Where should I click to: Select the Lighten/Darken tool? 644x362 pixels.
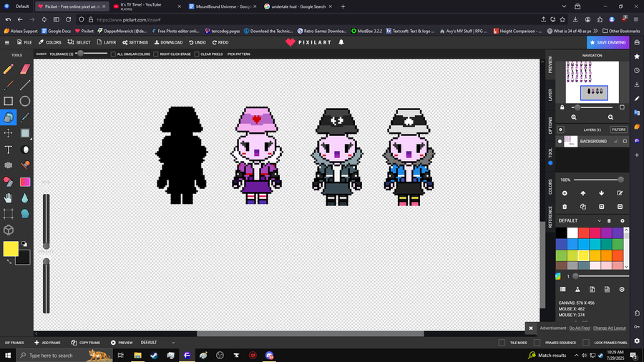click(x=25, y=150)
